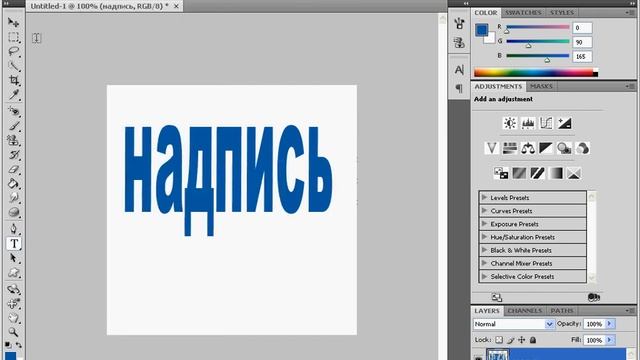Select the Hand tool
This screenshot has width=640, height=360.
click(13, 318)
